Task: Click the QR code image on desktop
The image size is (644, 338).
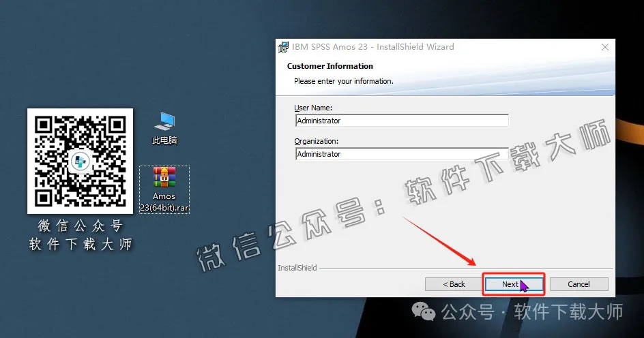Action: [80, 161]
